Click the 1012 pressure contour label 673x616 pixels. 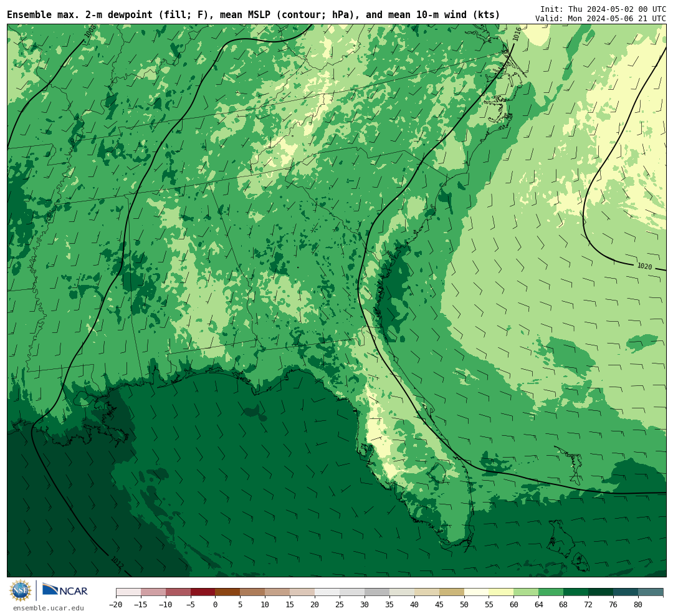tap(117, 561)
